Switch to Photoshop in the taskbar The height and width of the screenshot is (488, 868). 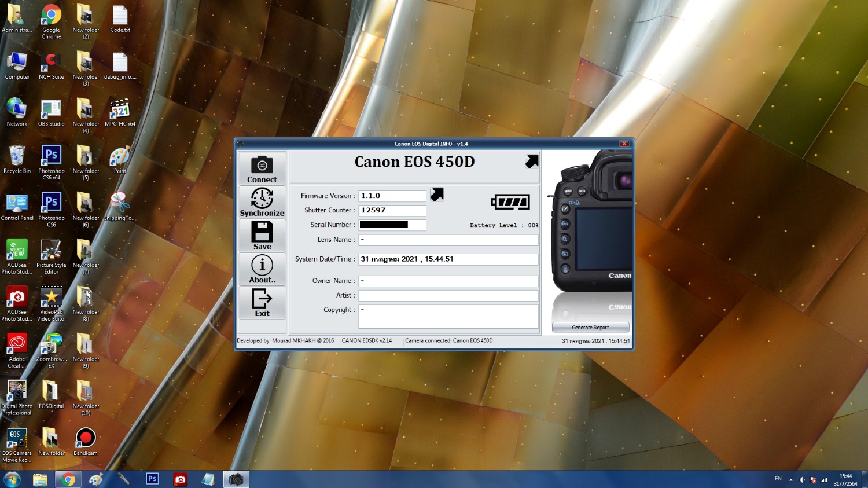152,479
